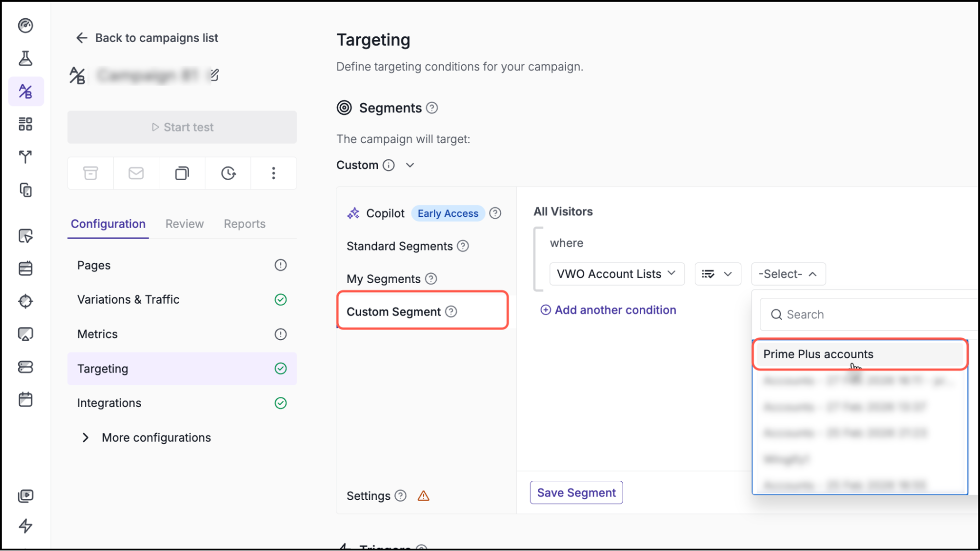Click the dashboard gauge icon
The height and width of the screenshot is (551, 980).
coord(25,26)
